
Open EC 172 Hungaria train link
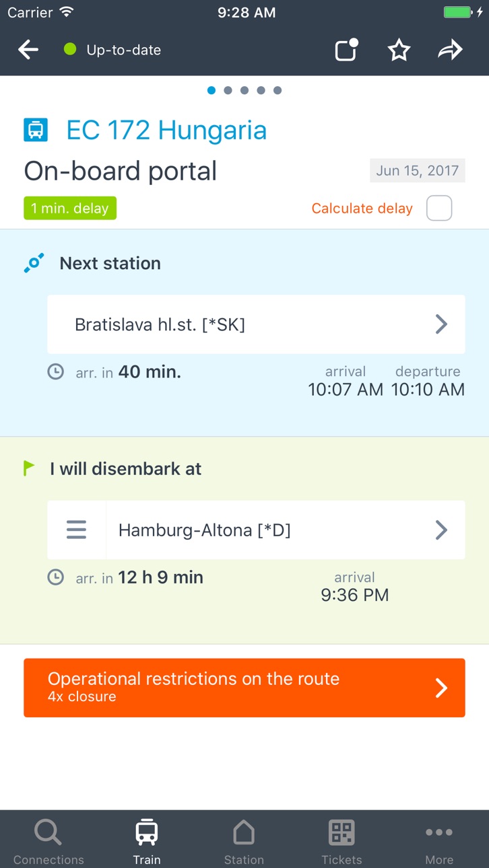[166, 130]
